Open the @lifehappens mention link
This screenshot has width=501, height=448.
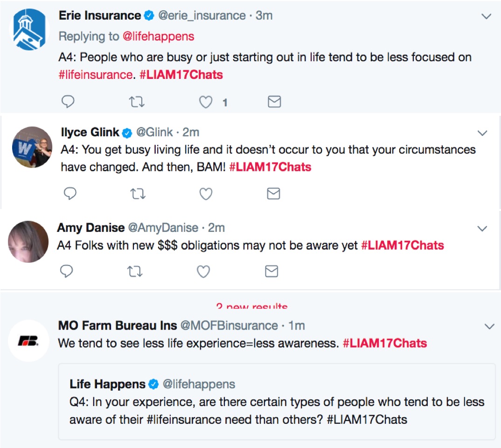click(159, 36)
